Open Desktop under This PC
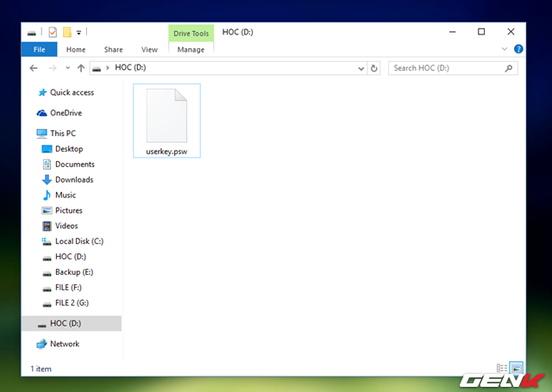This screenshot has height=392, width=552. click(69, 149)
